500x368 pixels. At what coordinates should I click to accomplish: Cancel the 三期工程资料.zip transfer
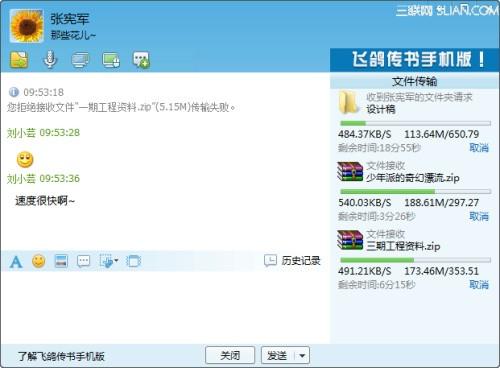point(479,284)
